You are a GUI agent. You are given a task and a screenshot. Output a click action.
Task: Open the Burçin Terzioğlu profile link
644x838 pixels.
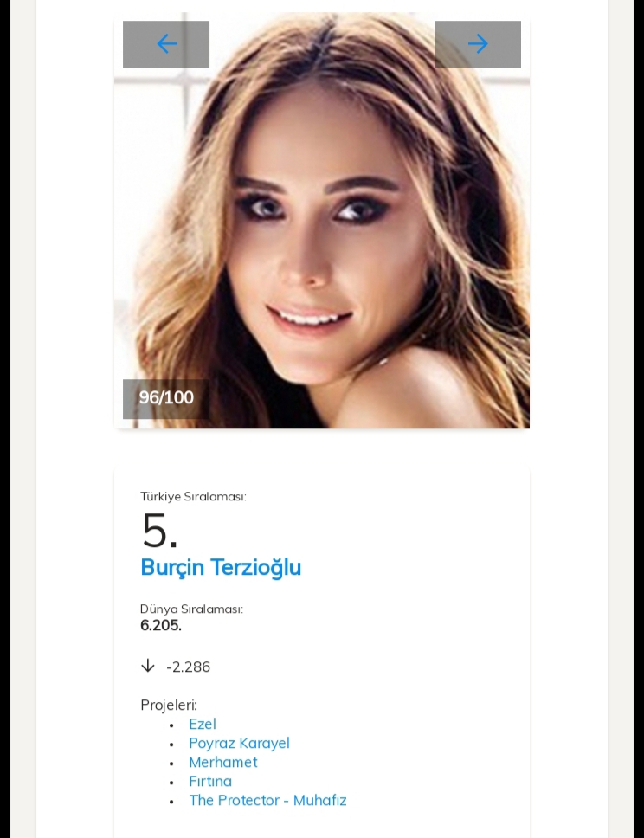coord(221,568)
